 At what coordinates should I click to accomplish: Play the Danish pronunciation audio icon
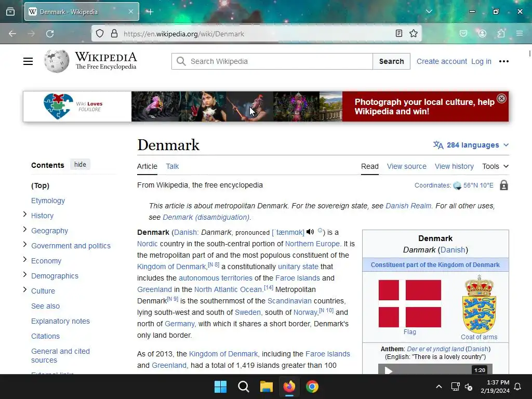coord(310,232)
